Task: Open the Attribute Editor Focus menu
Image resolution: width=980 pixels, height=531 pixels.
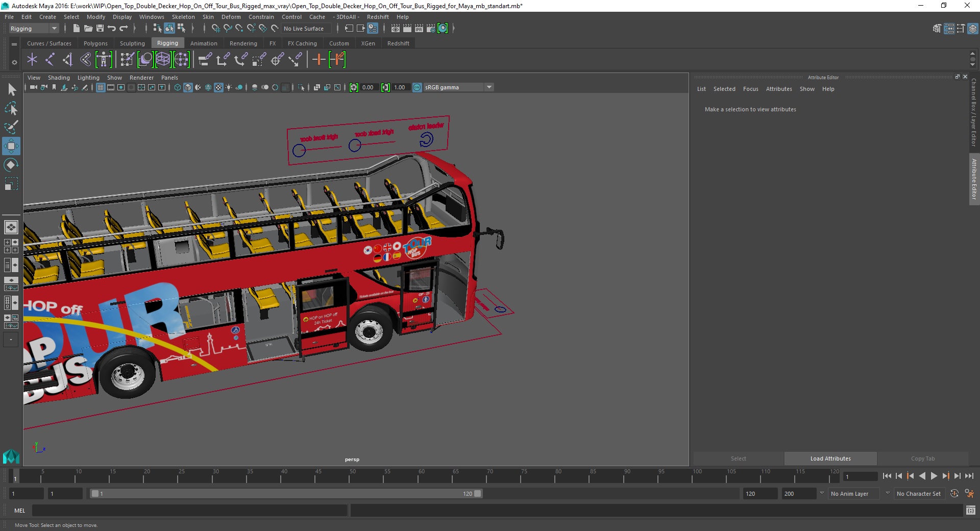Action: pyautogui.click(x=750, y=89)
